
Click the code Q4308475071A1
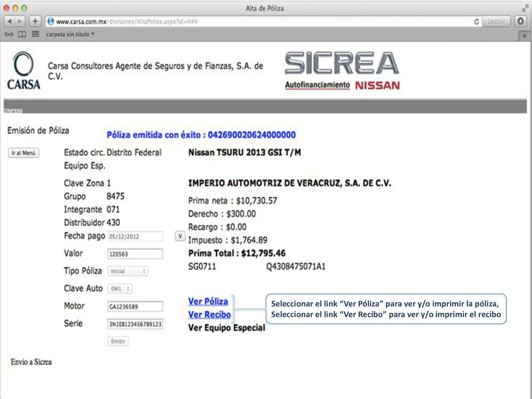[x=296, y=267]
